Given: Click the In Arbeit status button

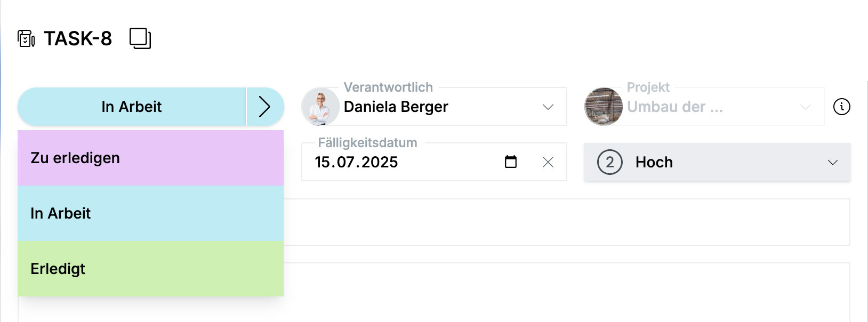Looking at the screenshot, I should point(132,107).
